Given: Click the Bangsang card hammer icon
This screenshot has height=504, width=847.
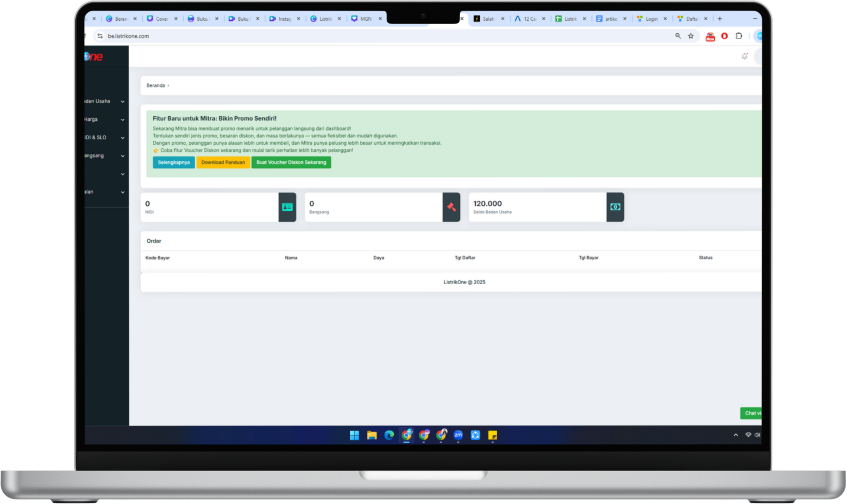Looking at the screenshot, I should pyautogui.click(x=451, y=207).
